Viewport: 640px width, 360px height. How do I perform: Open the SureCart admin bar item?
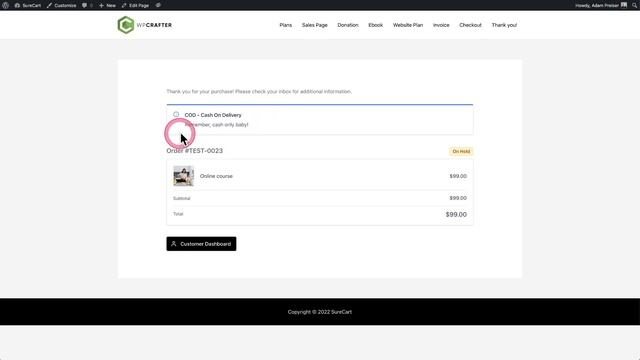click(x=28, y=5)
